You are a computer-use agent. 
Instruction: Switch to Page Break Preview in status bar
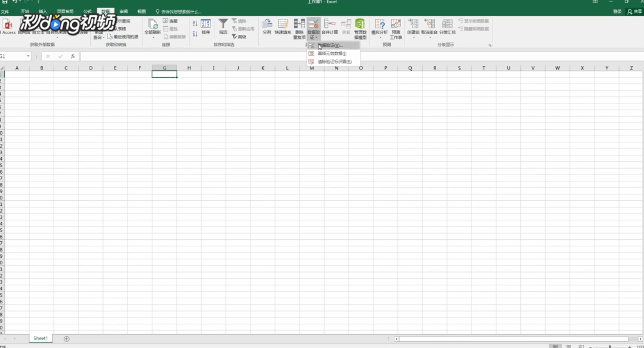(581, 346)
